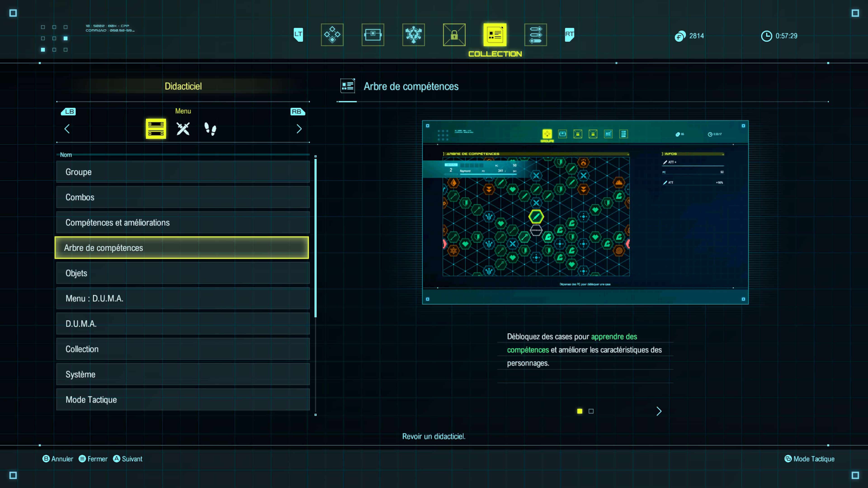The image size is (868, 488).
Task: Go to previous tutorial category with left chevron
Action: click(x=67, y=129)
